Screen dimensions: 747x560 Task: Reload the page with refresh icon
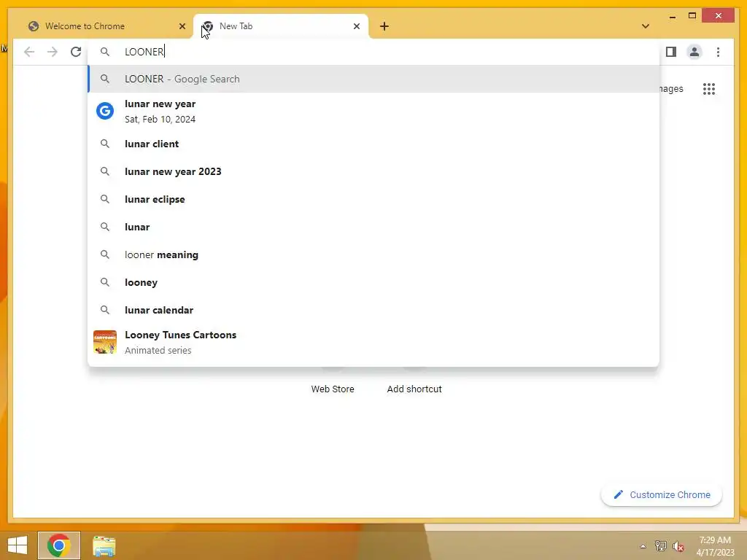point(76,52)
